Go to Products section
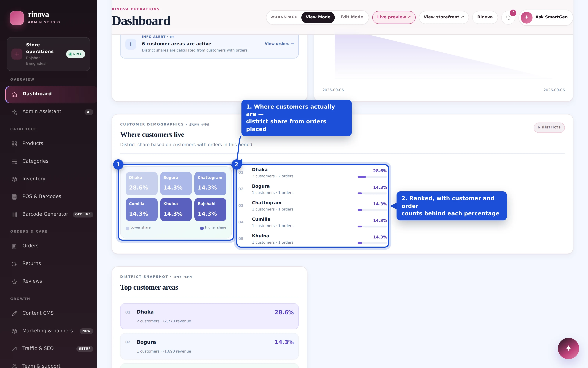Viewport: 588px width, 368px height. 51,144
